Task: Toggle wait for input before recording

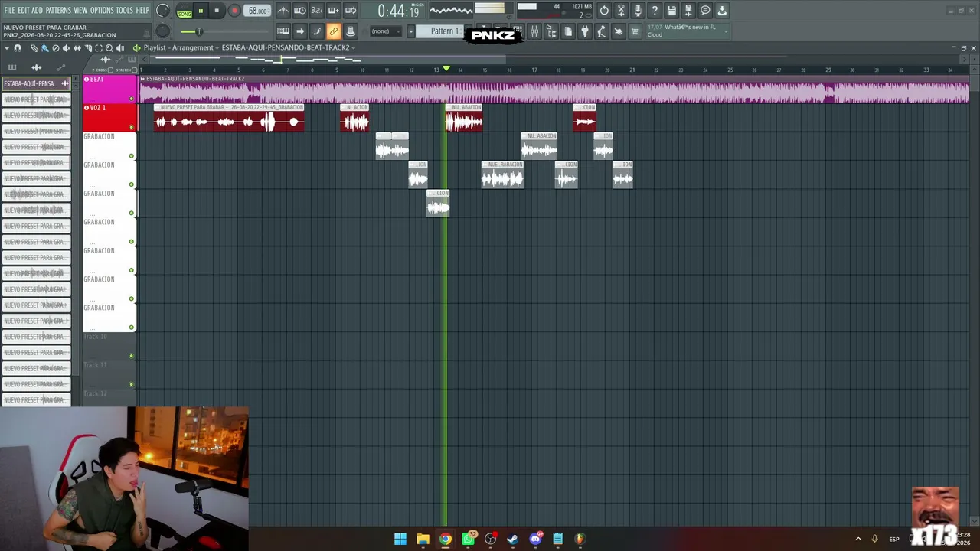Action: click(300, 11)
